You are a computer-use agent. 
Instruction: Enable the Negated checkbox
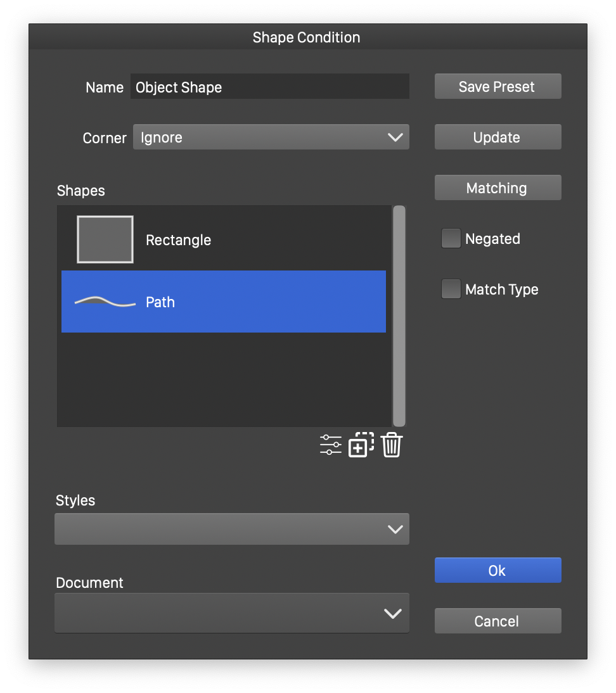coord(451,239)
